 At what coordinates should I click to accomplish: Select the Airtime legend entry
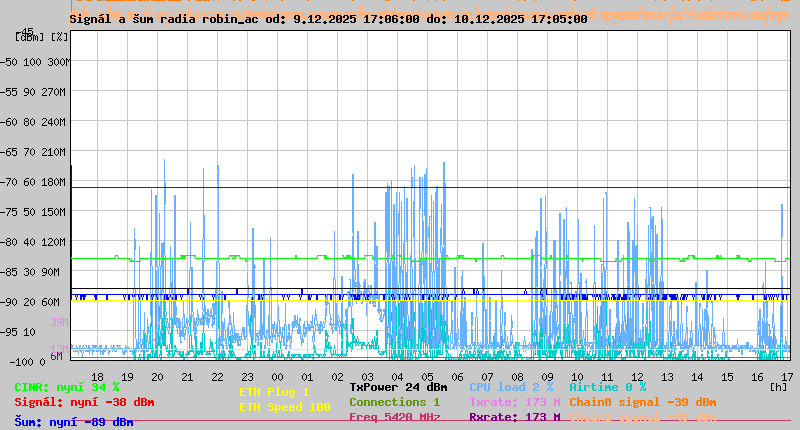607,387
